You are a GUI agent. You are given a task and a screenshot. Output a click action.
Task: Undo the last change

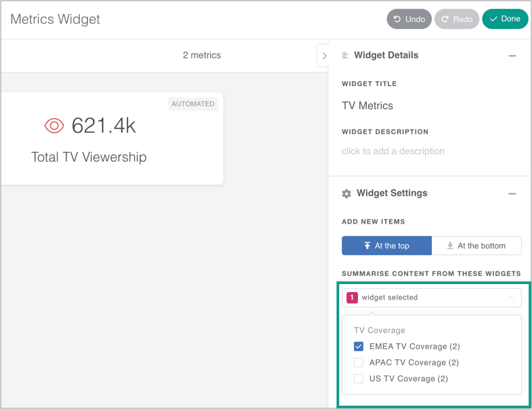tap(409, 19)
